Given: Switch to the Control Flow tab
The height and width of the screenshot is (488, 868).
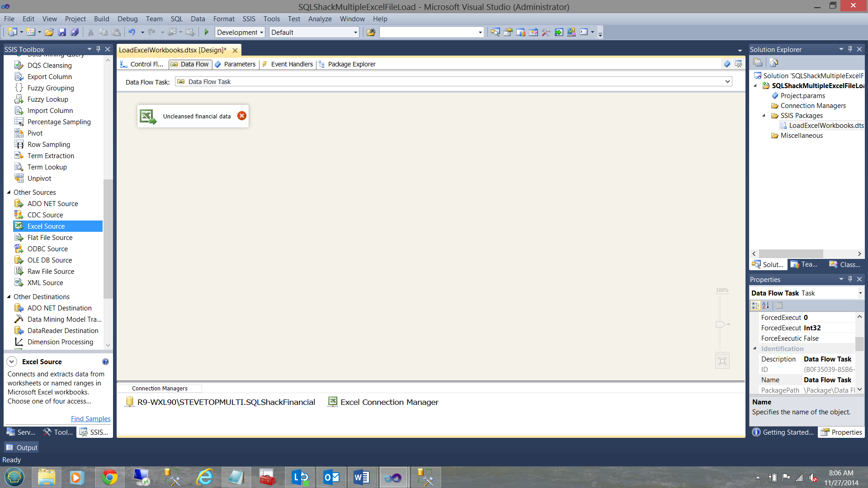Looking at the screenshot, I should 142,64.
